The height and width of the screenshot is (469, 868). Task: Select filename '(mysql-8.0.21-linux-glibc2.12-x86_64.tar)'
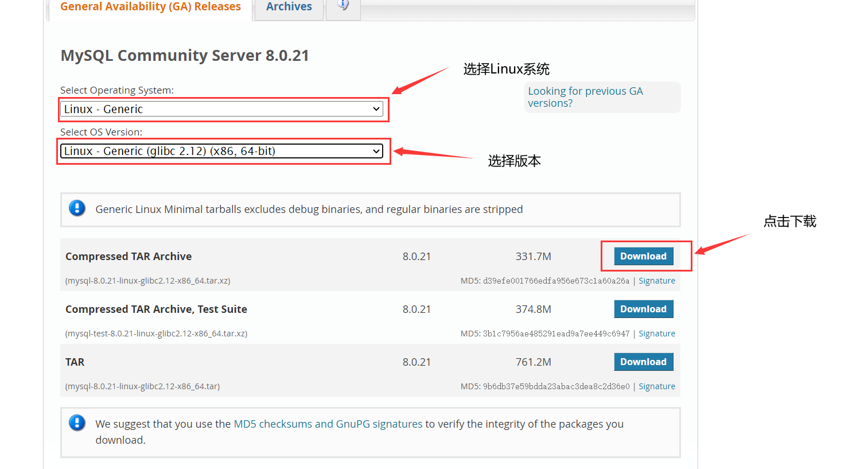click(142, 386)
